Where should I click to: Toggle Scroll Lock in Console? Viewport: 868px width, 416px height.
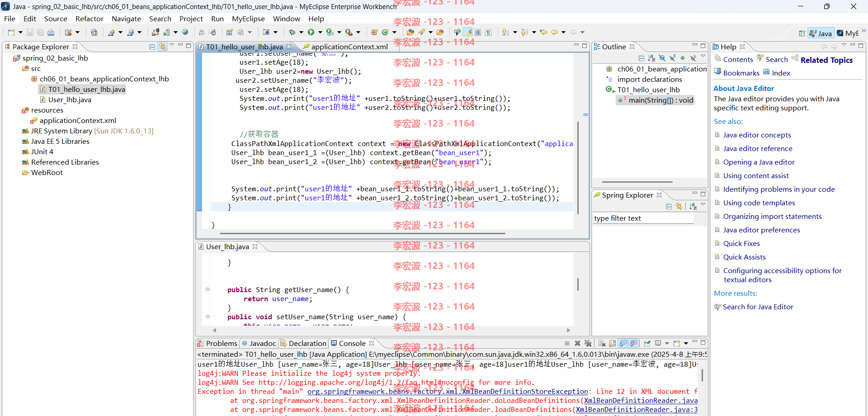pyautogui.click(x=612, y=343)
